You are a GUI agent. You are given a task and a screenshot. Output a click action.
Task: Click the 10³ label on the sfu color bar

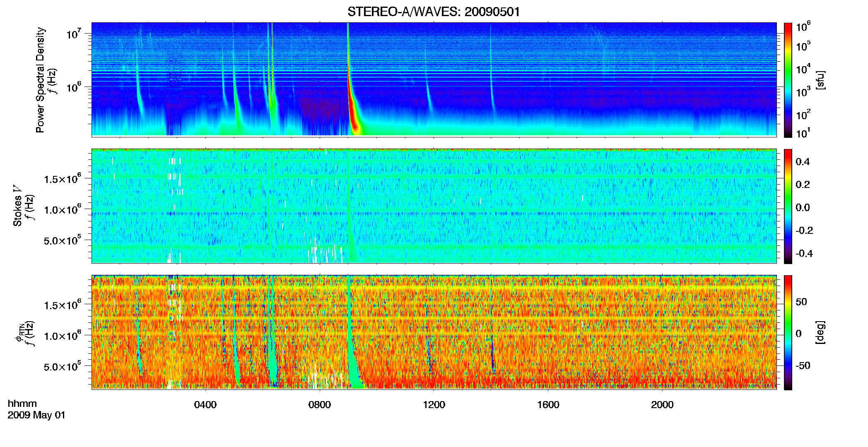coord(803,92)
